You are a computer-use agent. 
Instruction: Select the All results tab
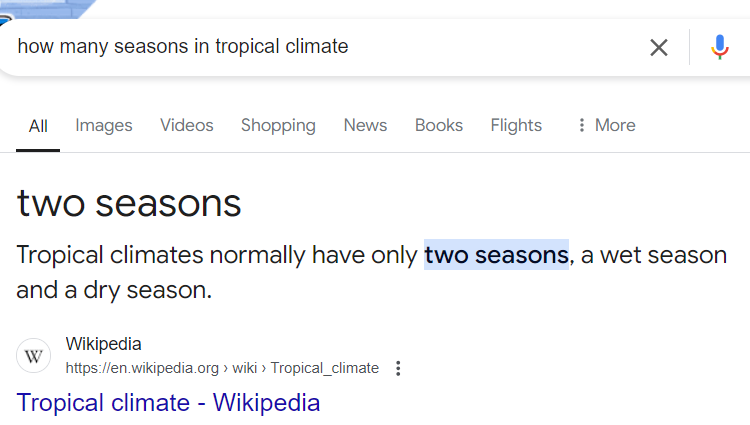38,126
